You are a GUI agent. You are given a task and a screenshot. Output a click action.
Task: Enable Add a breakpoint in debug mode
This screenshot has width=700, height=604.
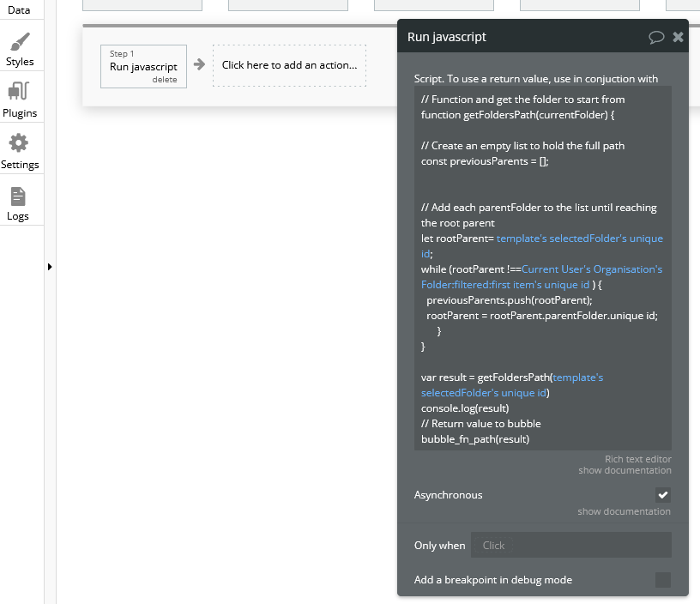662,580
